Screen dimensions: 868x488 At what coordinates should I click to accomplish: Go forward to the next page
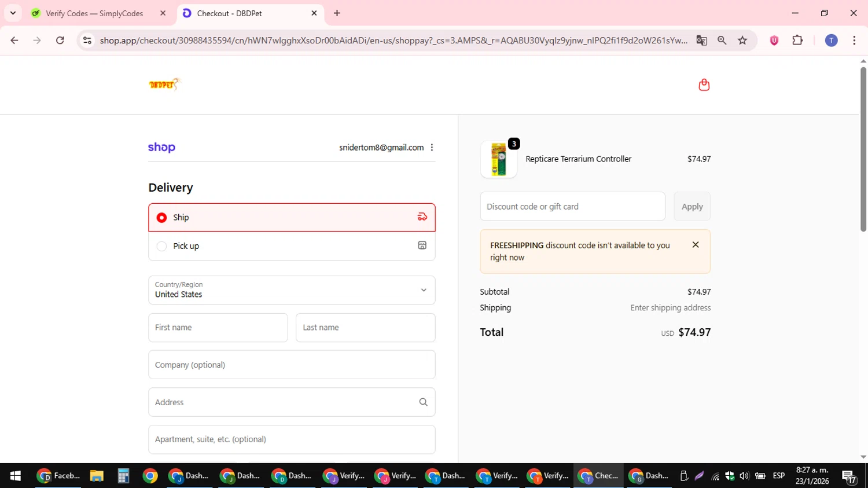point(37,41)
